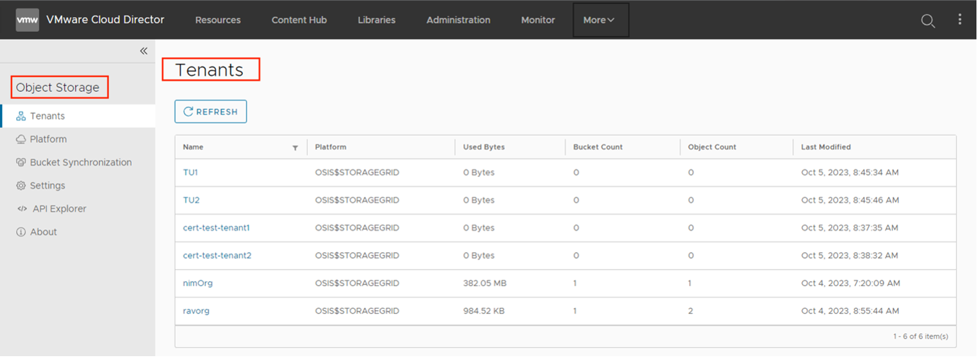Open Platform from the sidebar
The image size is (980, 359).
(48, 139)
